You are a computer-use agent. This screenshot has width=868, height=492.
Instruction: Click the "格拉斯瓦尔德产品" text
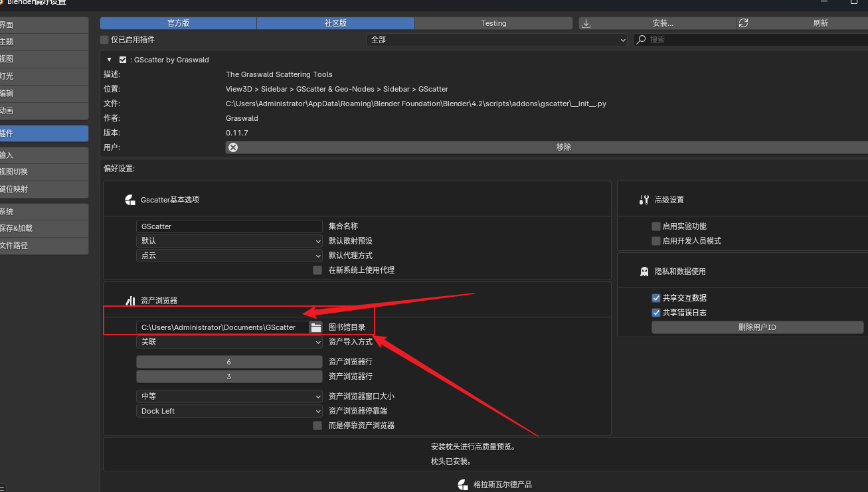[503, 485]
